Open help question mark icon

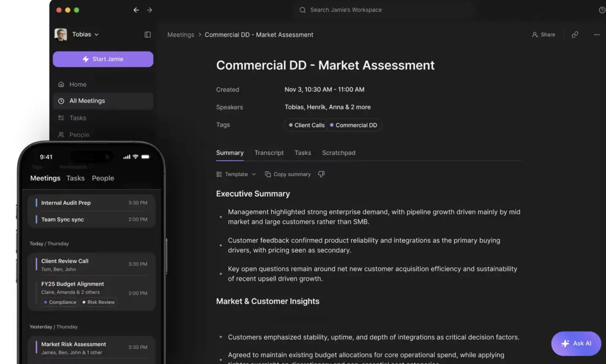click(x=602, y=10)
